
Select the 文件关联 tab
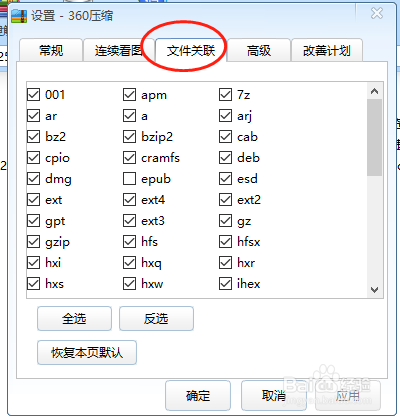[191, 50]
